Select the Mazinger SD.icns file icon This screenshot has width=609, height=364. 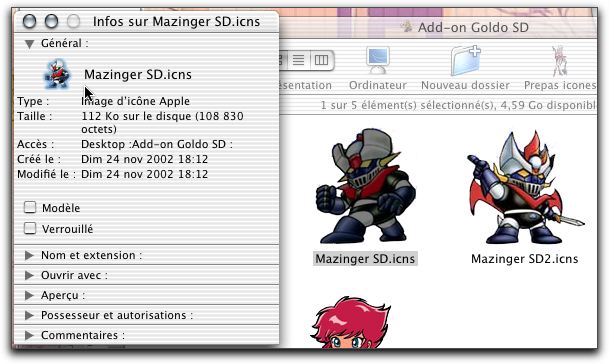pos(365,186)
